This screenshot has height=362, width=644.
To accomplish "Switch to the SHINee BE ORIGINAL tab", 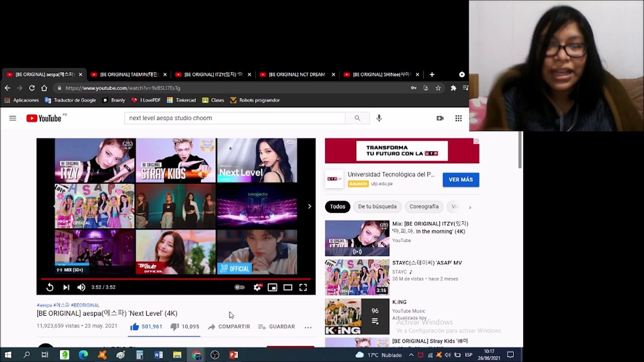I will (381, 74).
